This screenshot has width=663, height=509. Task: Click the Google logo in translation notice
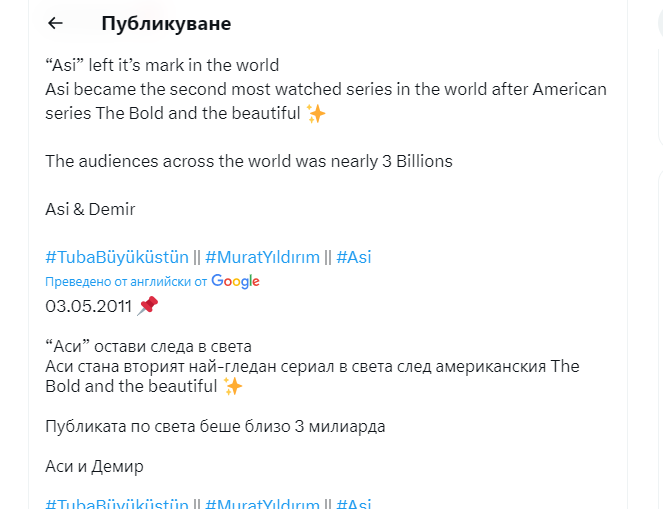[x=235, y=281]
